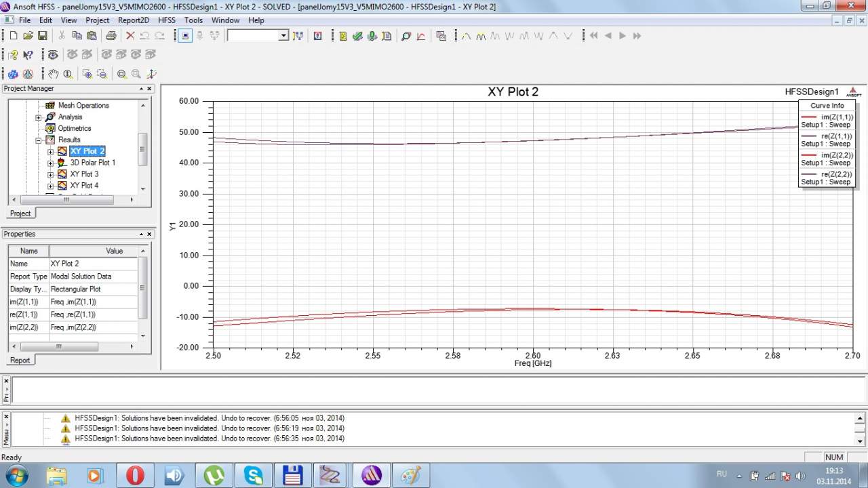Viewport: 868px width, 488px height.
Task: Click the red Delete X icon
Action: tap(130, 36)
